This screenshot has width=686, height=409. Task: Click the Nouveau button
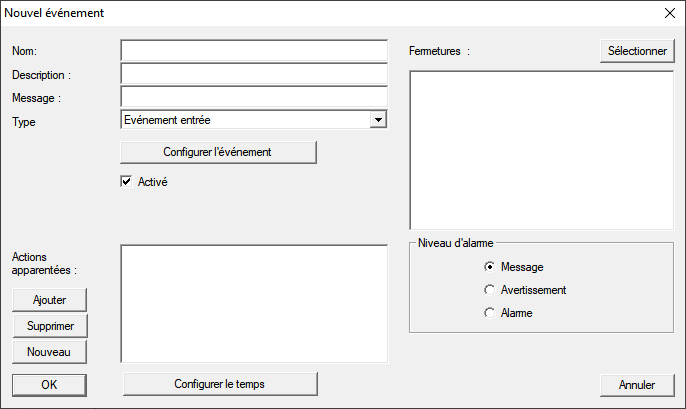[x=50, y=351]
